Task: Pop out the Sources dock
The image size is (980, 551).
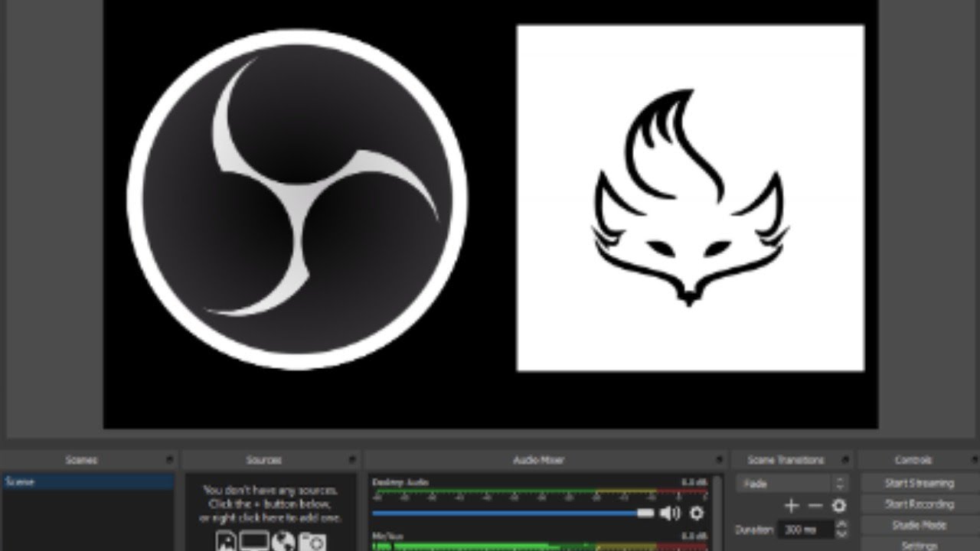Action: click(x=352, y=460)
